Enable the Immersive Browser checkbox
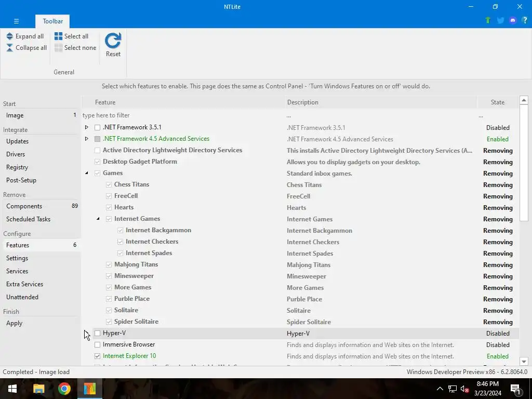The width and height of the screenshot is (532, 399). pyautogui.click(x=97, y=345)
